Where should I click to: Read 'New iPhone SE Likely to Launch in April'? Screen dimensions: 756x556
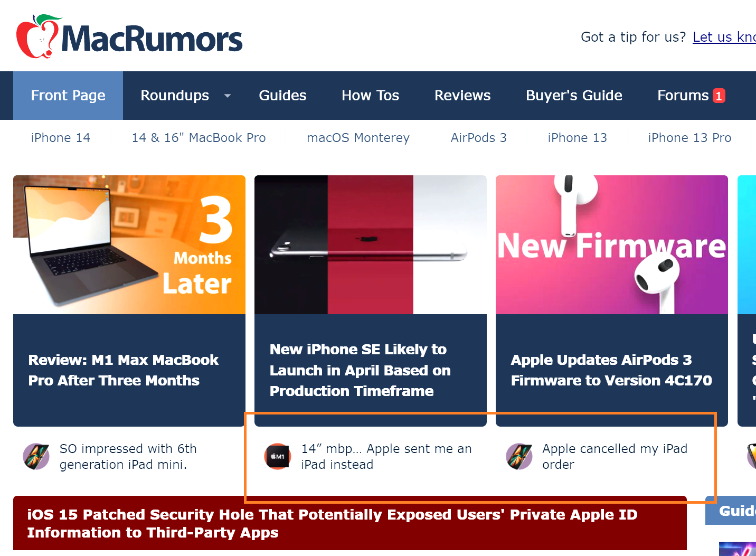click(360, 370)
